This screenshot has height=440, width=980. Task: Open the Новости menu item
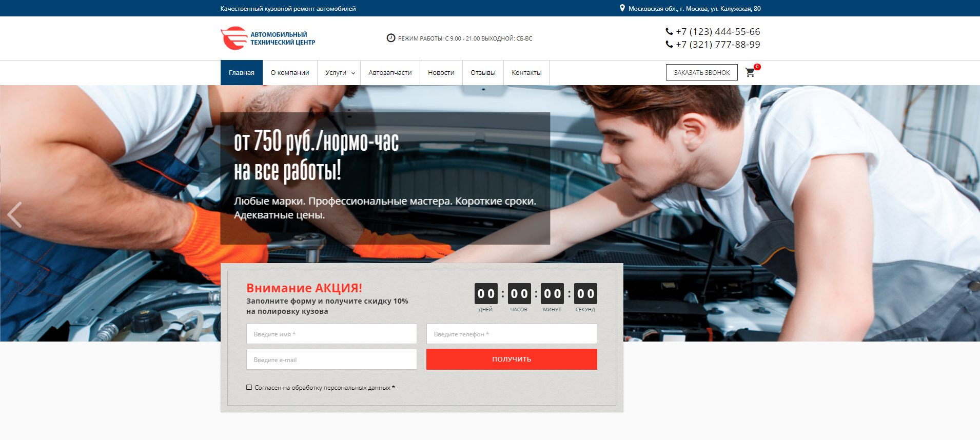tap(441, 73)
